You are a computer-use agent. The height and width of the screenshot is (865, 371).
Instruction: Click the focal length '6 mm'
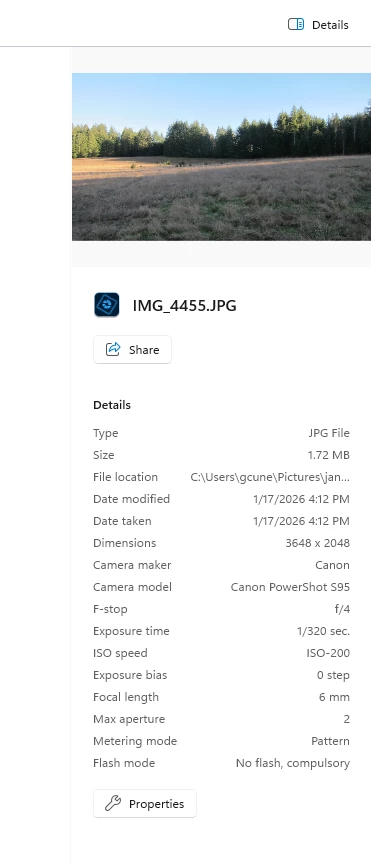pyautogui.click(x=334, y=697)
